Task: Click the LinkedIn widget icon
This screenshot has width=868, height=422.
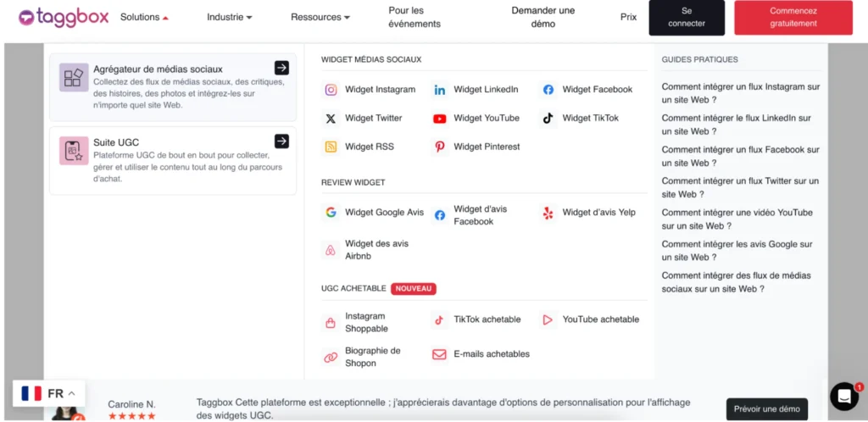Action: coord(440,90)
